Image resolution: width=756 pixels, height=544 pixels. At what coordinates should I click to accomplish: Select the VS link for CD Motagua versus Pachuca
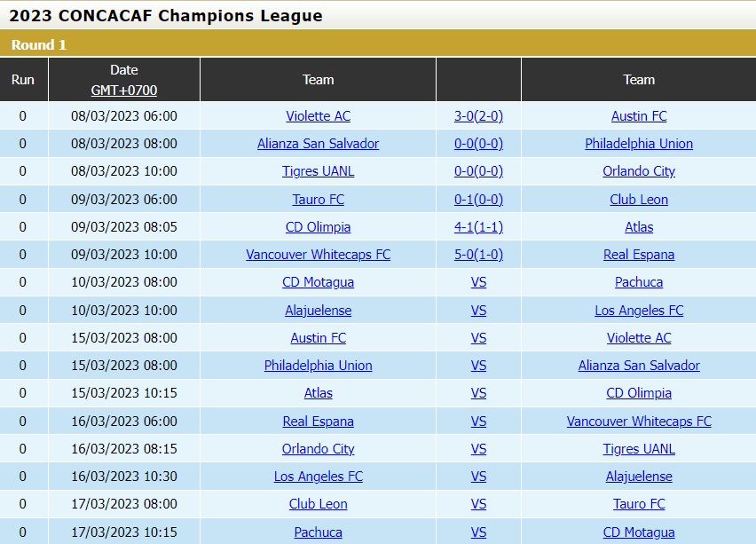click(477, 282)
